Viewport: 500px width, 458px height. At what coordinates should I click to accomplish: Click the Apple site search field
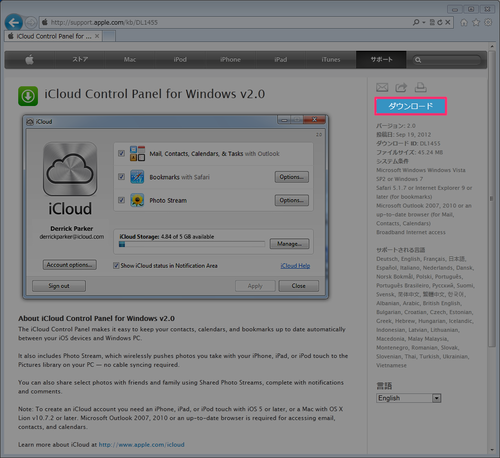(x=447, y=60)
